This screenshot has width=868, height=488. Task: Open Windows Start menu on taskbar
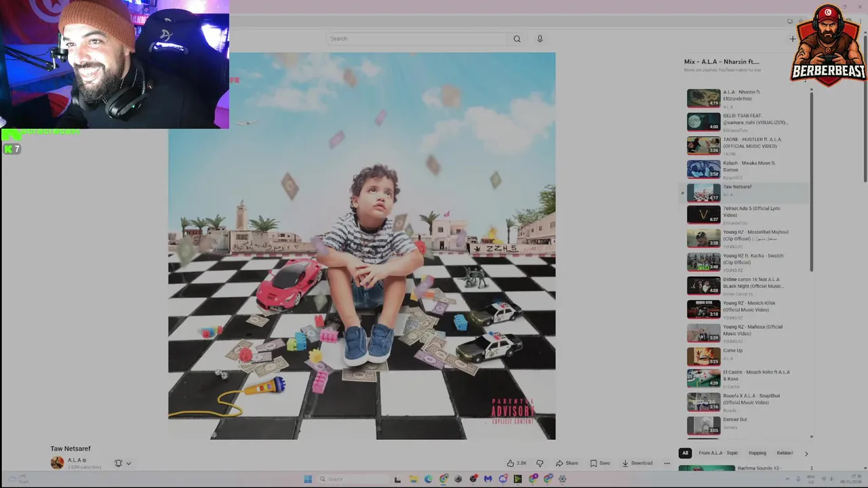[307, 479]
